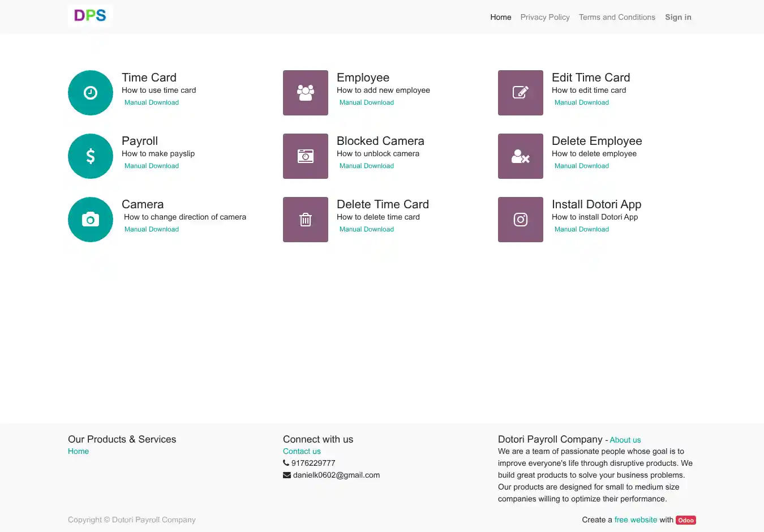This screenshot has height=532, width=764.
Task: Click the Time Card clock icon
Action: coord(91,93)
